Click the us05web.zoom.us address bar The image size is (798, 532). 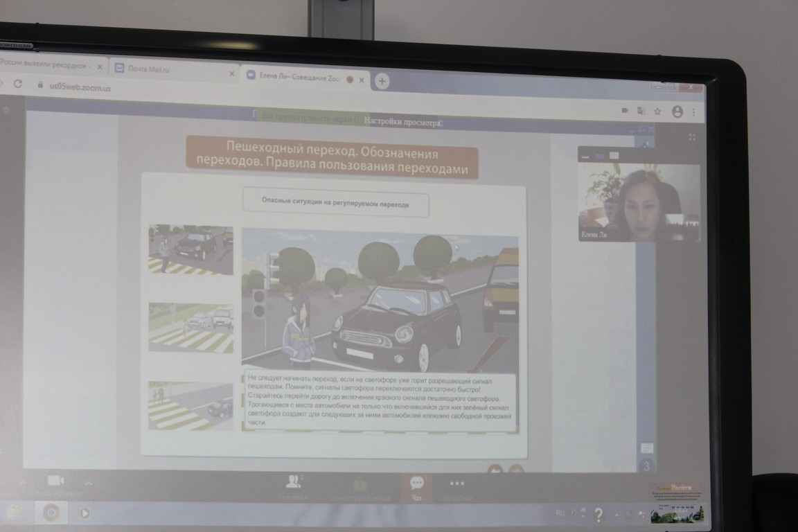coord(80,87)
